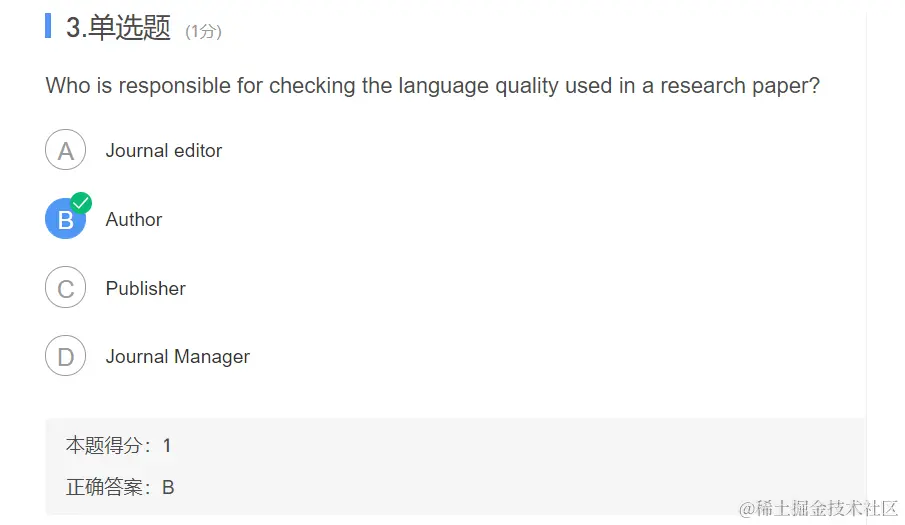This screenshot has height=525, width=905.
Task: Pick the Publisher answer text
Action: coord(145,288)
